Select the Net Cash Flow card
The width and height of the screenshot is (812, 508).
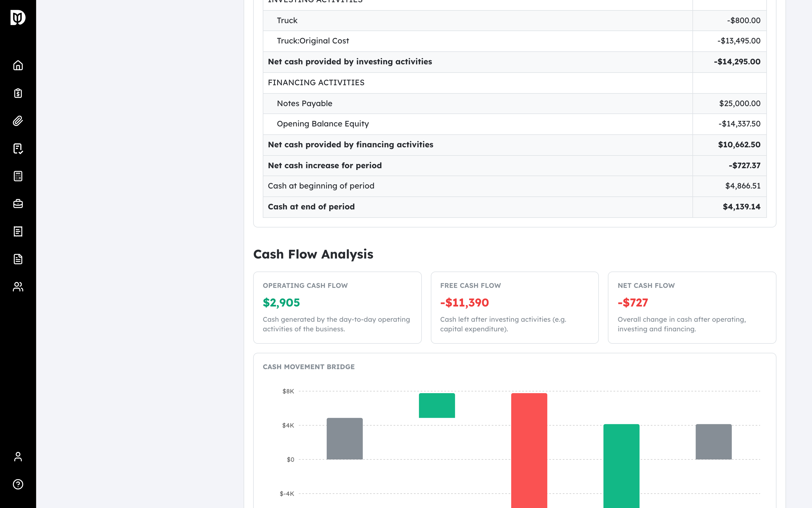pyautogui.click(x=692, y=307)
